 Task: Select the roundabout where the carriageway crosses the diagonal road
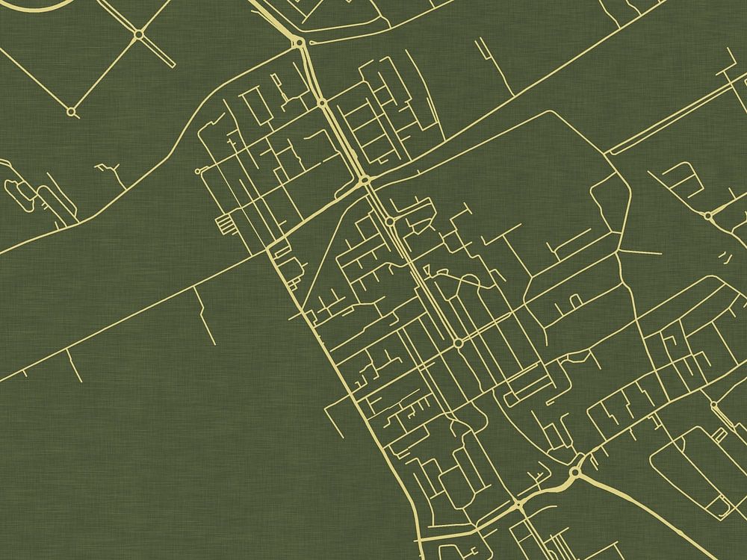tap(365, 180)
